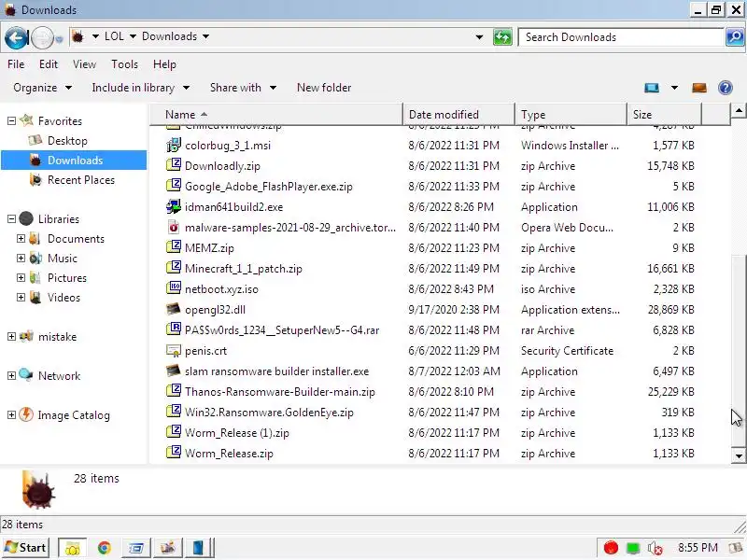Open the File menu
Screen dimensions: 747x560
(16, 63)
